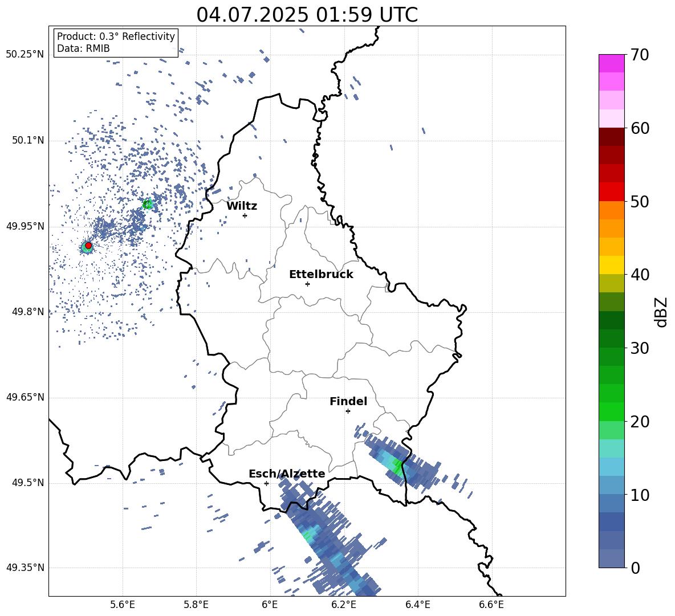This screenshot has width=675, height=616.
Task: Click the 20 value on the colorbar
Action: tap(639, 422)
